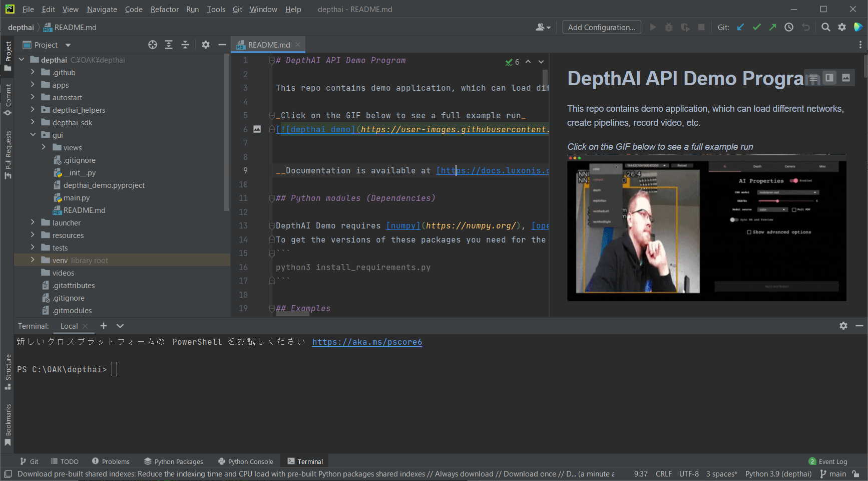Toggle the read-only lock in status bar
868x481 pixels.
[x=856, y=474]
